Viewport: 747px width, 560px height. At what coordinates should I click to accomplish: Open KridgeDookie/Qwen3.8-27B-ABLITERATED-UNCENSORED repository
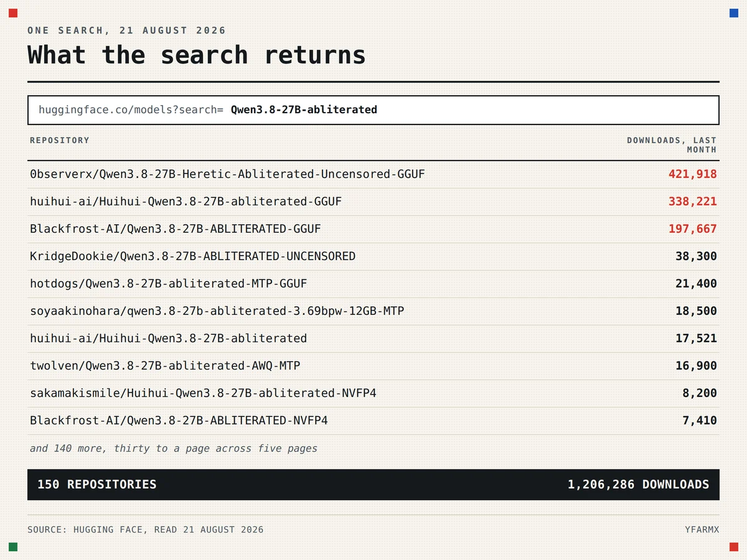click(x=193, y=256)
